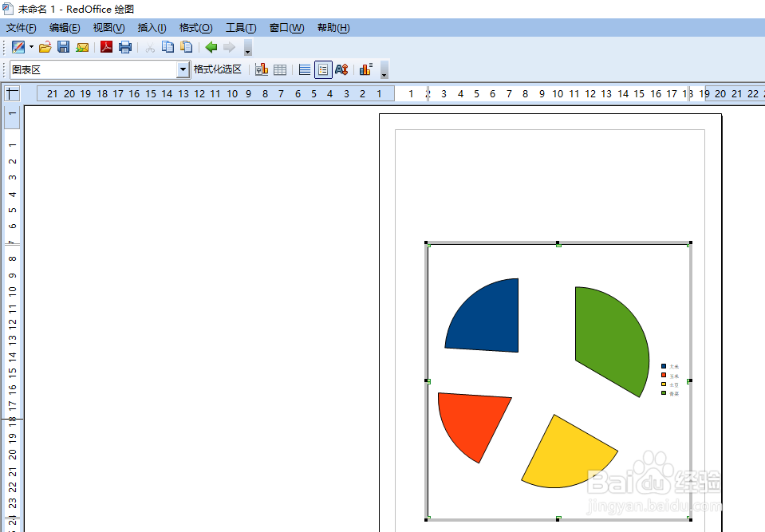Open the 窗口(W) menu

(286, 28)
